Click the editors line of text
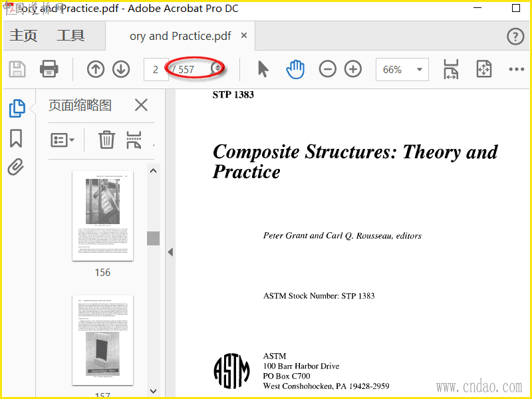532x399 pixels. pos(342,236)
